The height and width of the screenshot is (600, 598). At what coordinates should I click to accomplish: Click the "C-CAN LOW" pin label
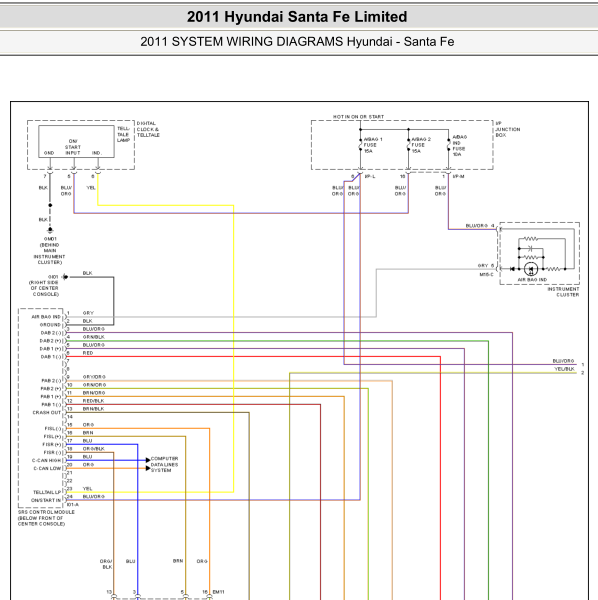pyautogui.click(x=47, y=469)
